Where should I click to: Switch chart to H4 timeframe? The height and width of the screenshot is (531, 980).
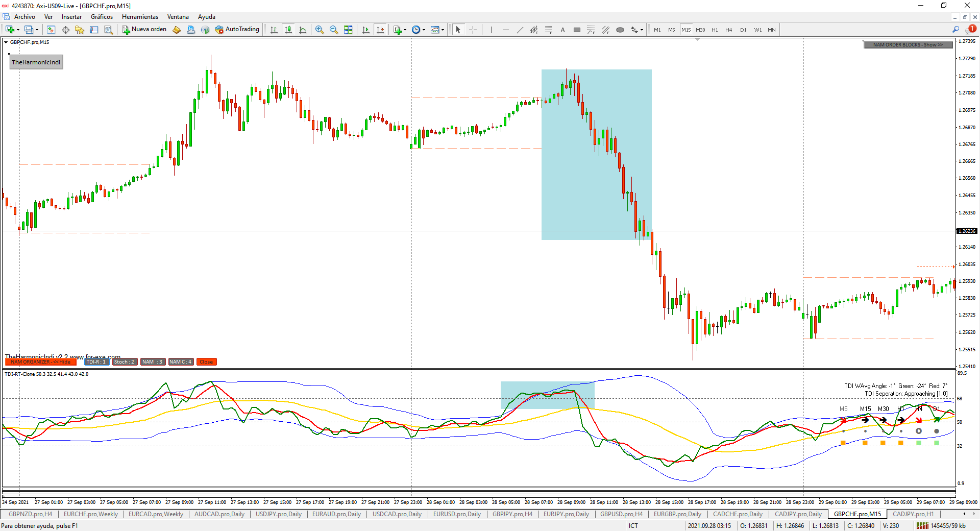(729, 30)
